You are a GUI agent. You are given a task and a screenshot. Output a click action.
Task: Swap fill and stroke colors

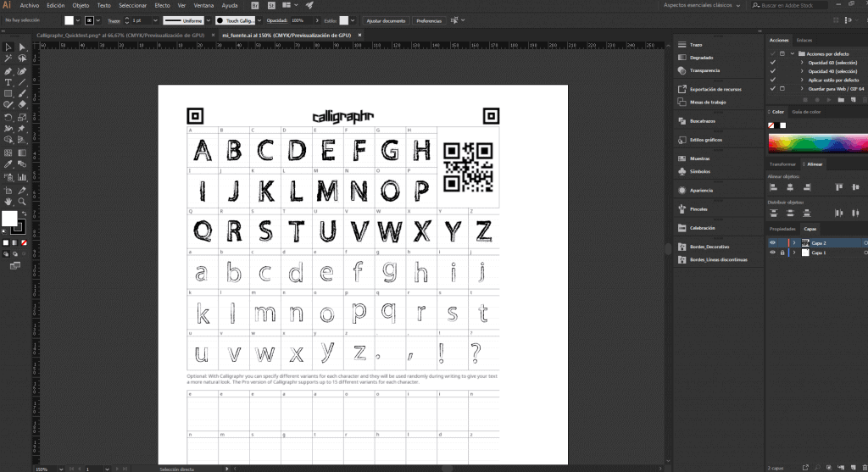(x=24, y=213)
